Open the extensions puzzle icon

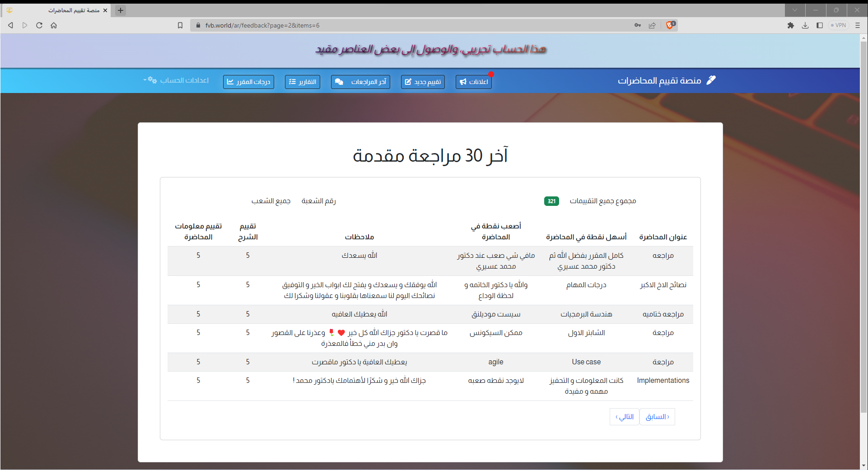click(790, 25)
